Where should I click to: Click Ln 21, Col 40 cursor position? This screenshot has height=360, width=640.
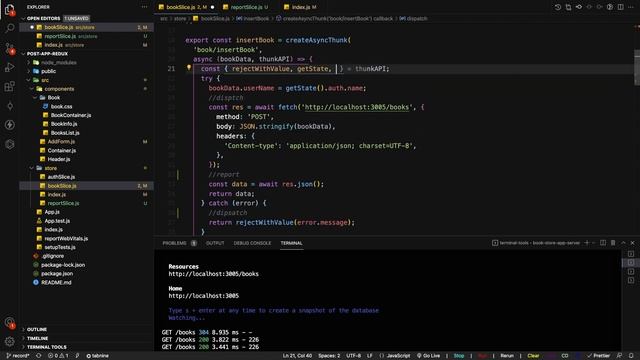[297, 356]
